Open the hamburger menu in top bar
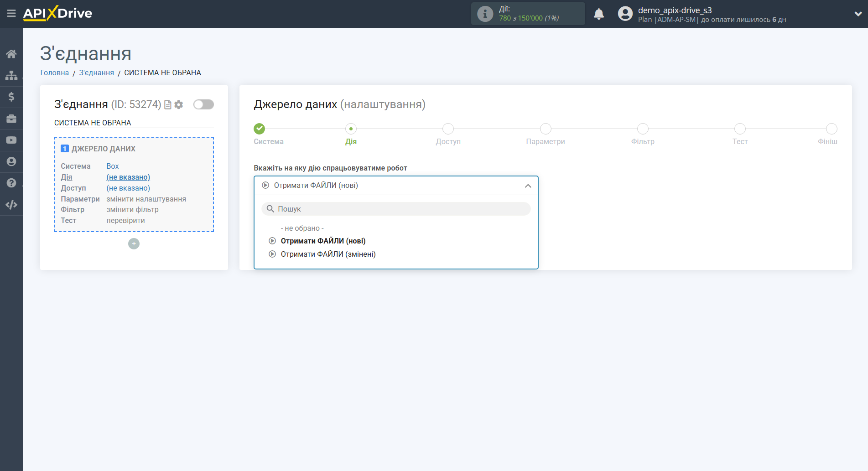This screenshot has height=471, width=868. tap(11, 14)
